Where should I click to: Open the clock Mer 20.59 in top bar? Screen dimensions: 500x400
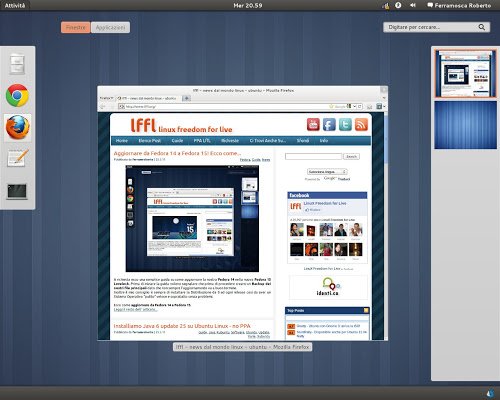248,5
